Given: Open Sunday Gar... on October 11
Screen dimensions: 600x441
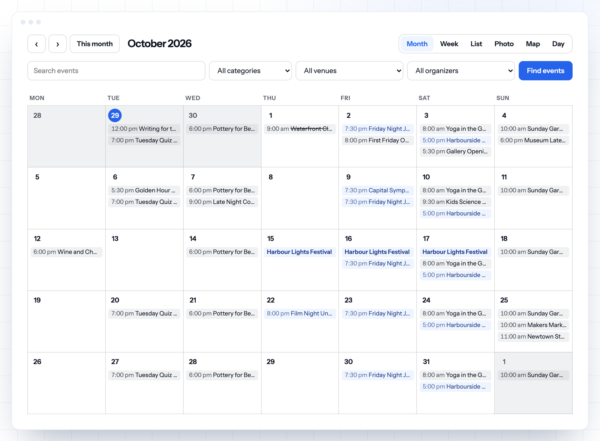Looking at the screenshot, I should point(533,191).
